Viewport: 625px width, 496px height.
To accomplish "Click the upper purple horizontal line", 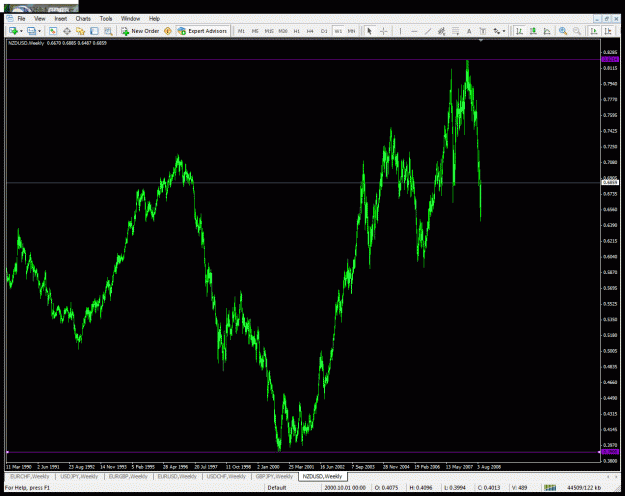I will pos(303,59).
